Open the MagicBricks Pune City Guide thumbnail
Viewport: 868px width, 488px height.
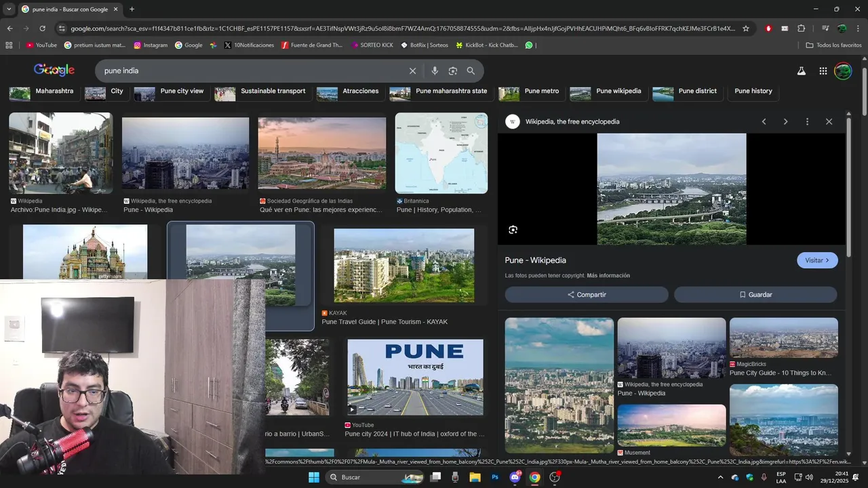[784, 338]
